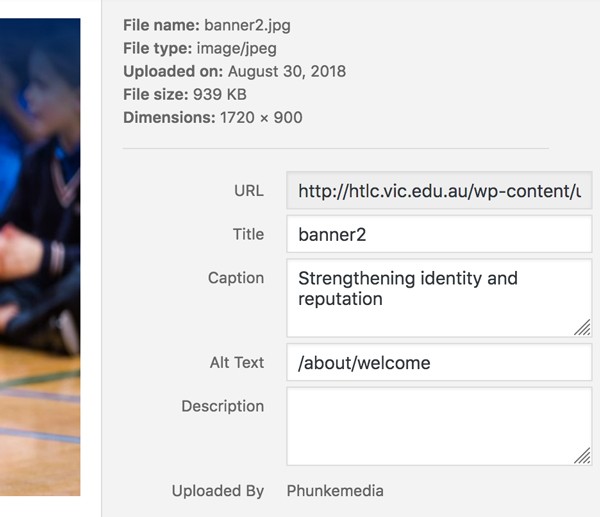Click the Dimensions 1720 × 900 line
Viewport: 600px width, 517px height.
212,118
